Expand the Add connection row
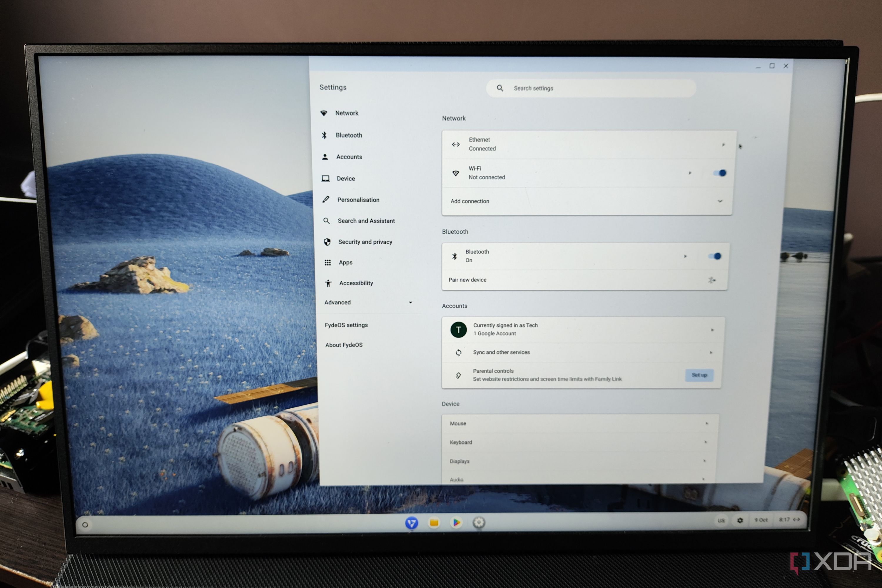 tap(587, 201)
